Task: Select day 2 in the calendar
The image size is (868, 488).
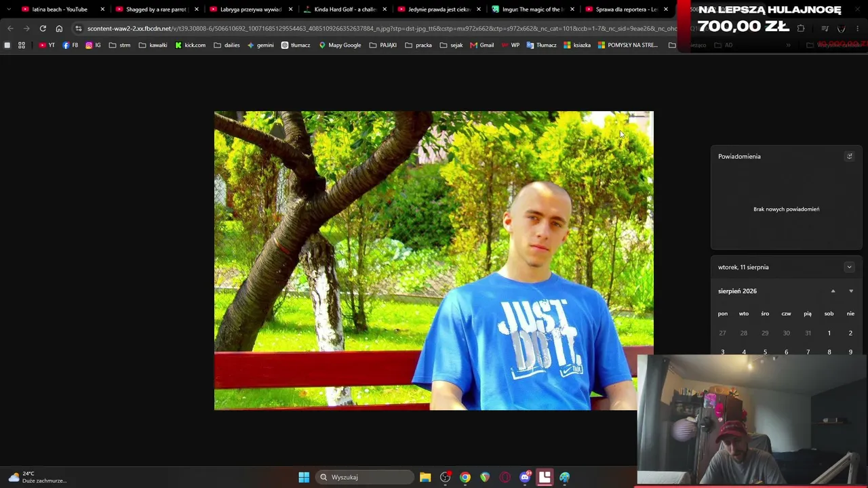Action: point(850,333)
